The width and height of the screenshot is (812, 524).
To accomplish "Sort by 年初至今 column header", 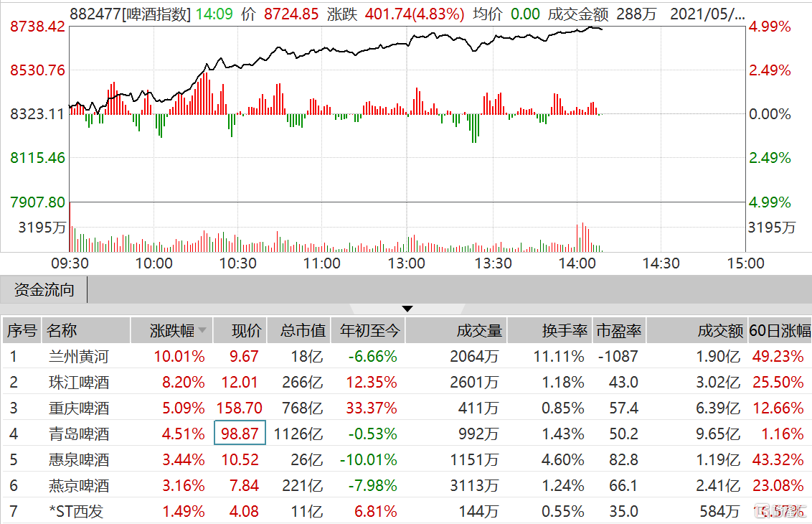I will [x=368, y=331].
